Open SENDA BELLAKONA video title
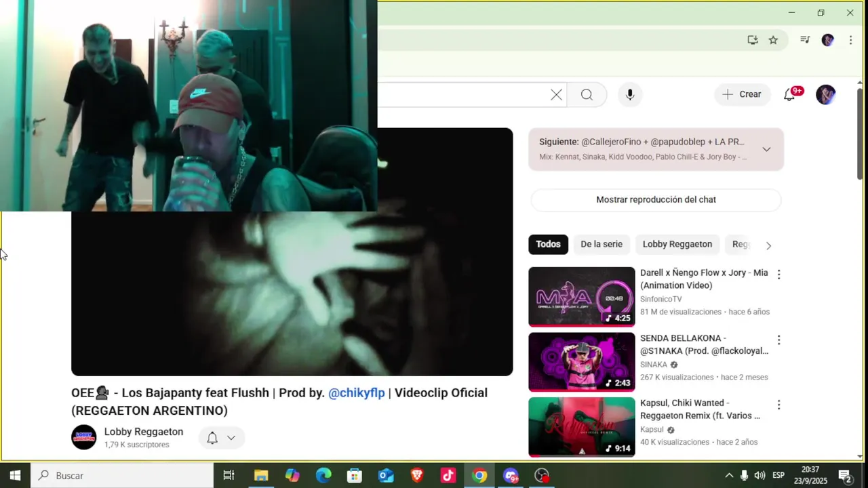The height and width of the screenshot is (488, 868). [704, 344]
